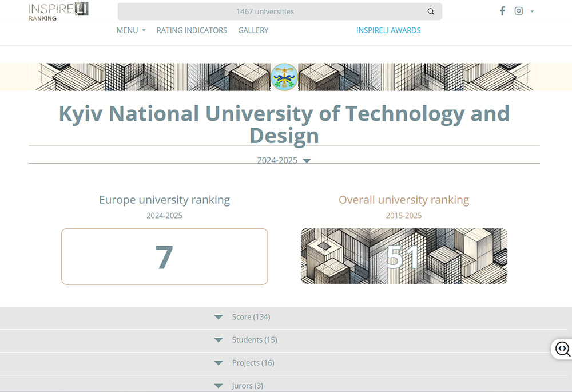Click the Overall university ranking heading
Screen dimensions: 572x392
click(403, 200)
